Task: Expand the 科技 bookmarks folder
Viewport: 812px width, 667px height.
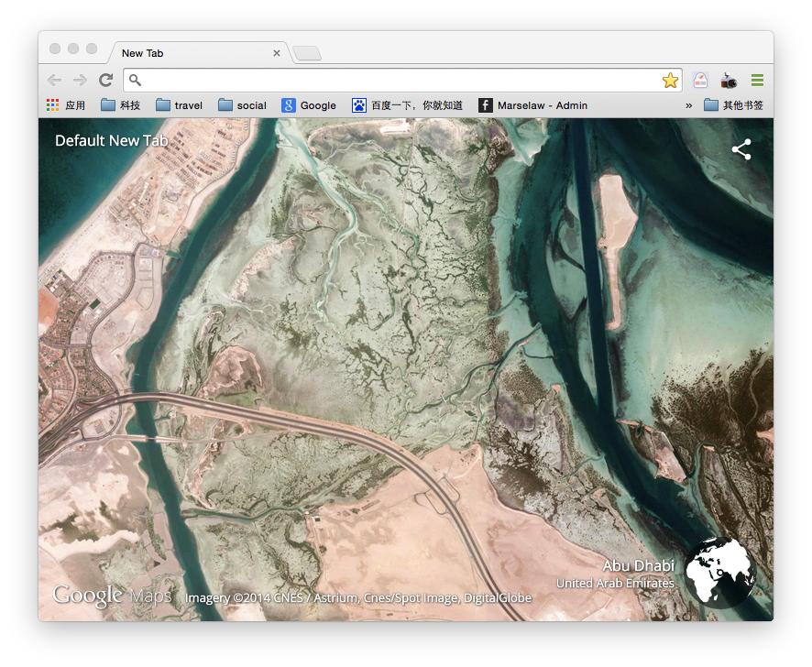Action: click(x=121, y=105)
